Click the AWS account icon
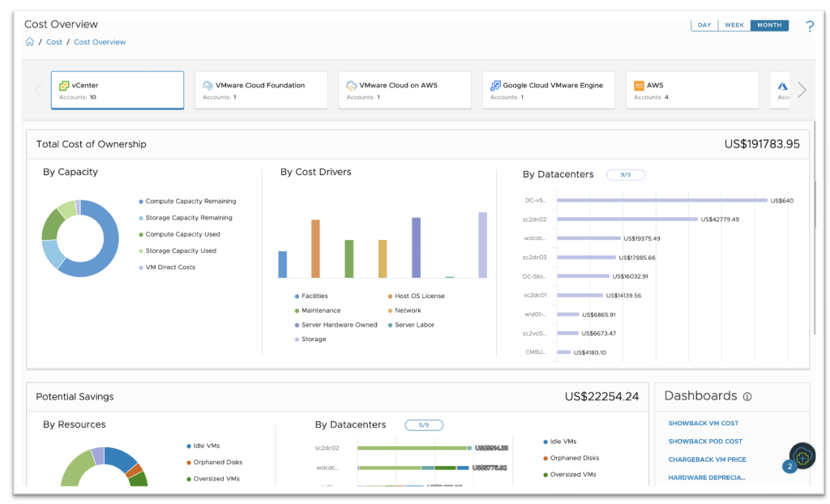830x504 pixels. pyautogui.click(x=639, y=85)
